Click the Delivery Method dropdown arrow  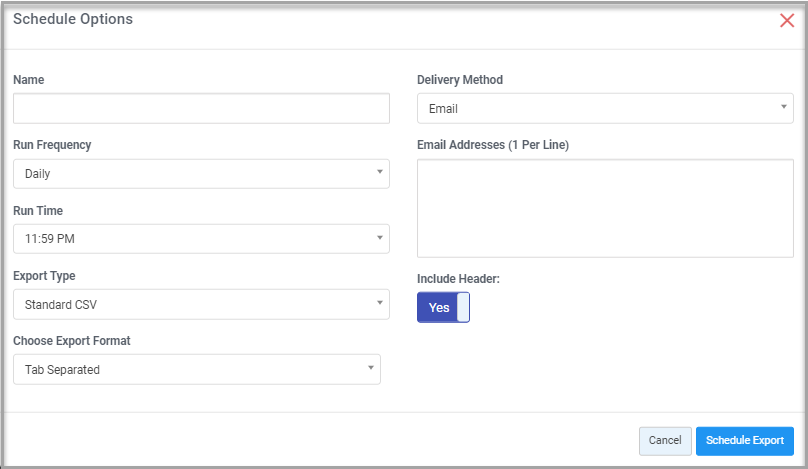tap(784, 107)
